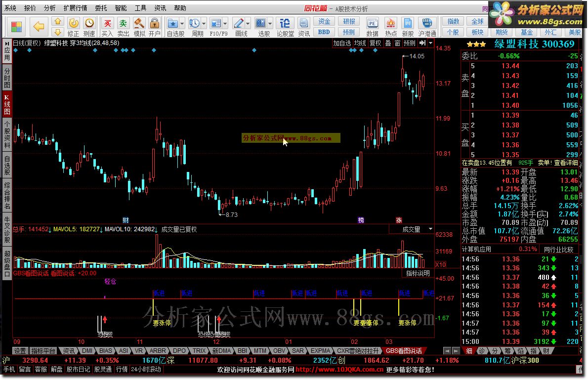This screenshot has height=380, width=588.
Task: Open the 系统 menu
Action: click(10, 8)
